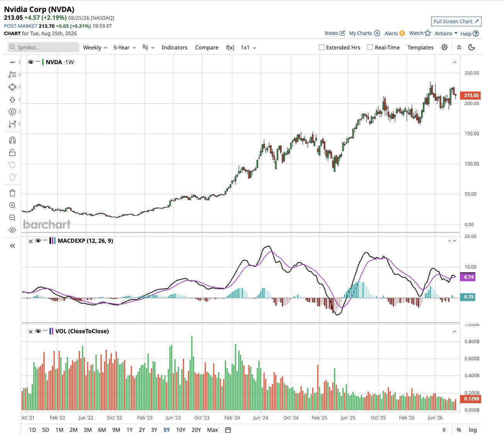Click the Help question mark icon
Viewport: 504px width, 443px height.
click(x=476, y=34)
